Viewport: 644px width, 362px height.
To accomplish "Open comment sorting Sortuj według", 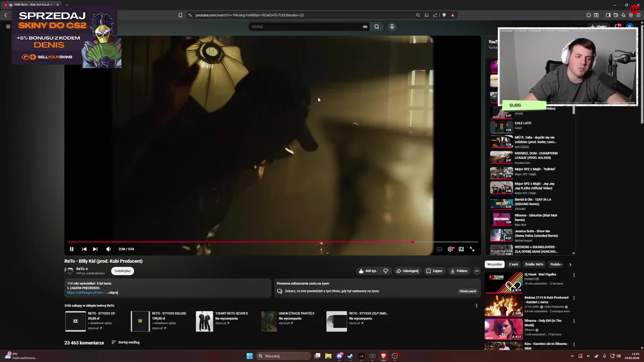I will (x=125, y=342).
